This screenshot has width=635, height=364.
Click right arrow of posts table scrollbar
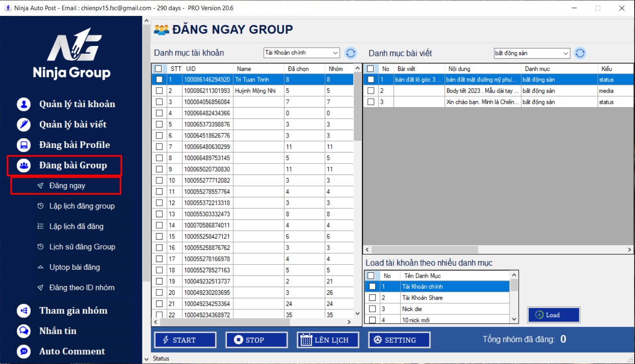click(x=630, y=249)
